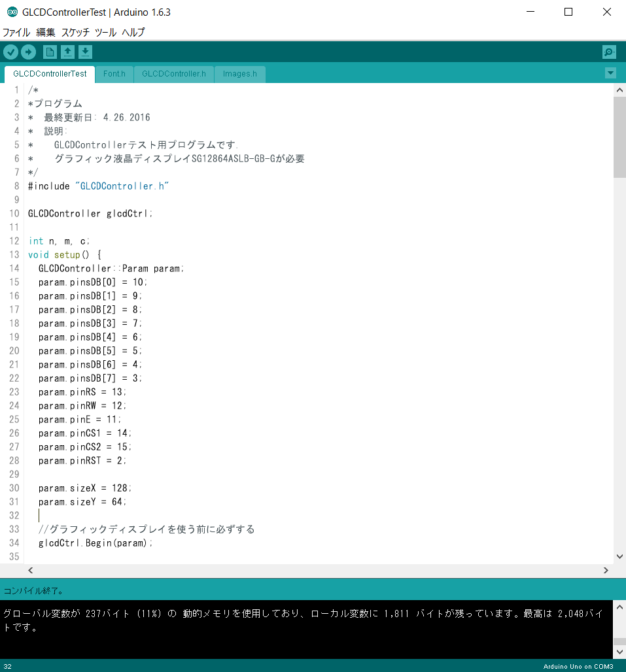Click the console memory usage message
This screenshot has height=672, width=626.
click(x=303, y=620)
